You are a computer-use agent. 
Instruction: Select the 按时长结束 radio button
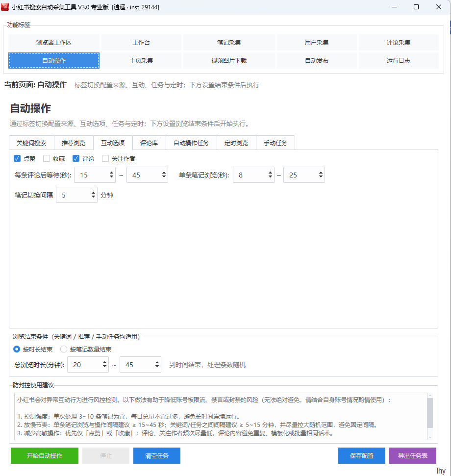pos(17,349)
